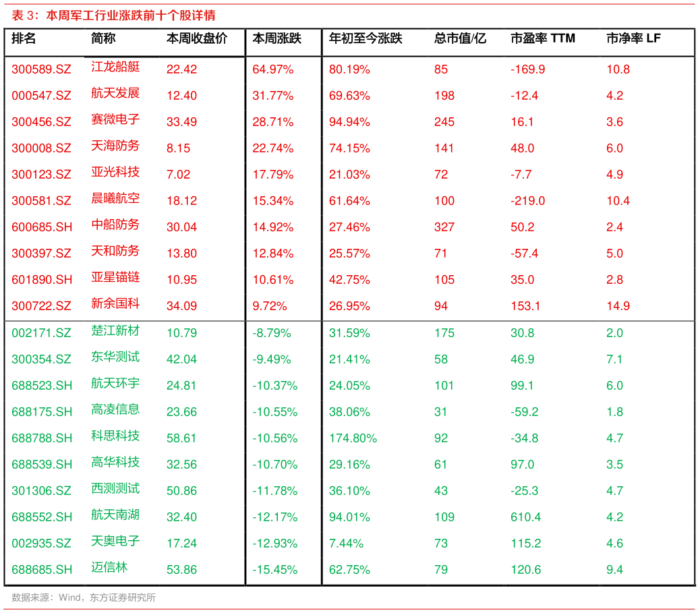Click the 排名 column header
This screenshot has width=700, height=613.
[x=24, y=39]
